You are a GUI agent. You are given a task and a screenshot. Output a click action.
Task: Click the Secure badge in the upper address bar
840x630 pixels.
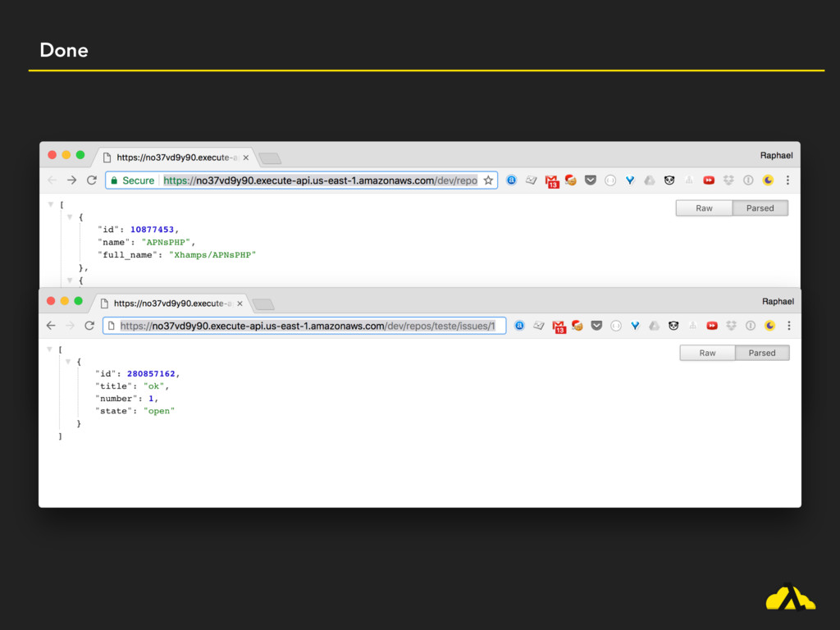point(132,180)
